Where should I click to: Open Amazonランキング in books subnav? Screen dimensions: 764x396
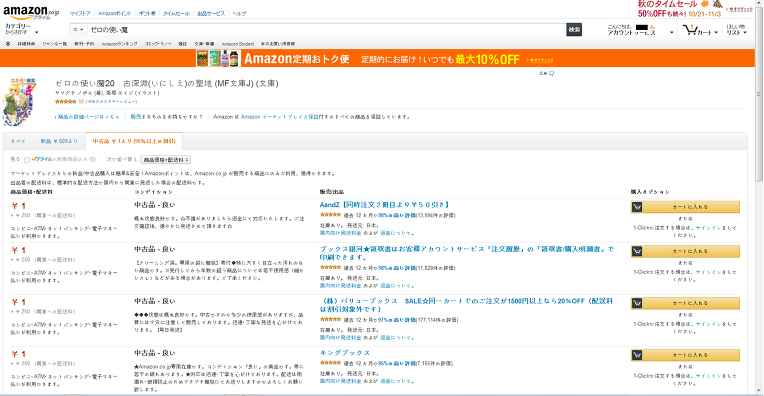[x=119, y=44]
